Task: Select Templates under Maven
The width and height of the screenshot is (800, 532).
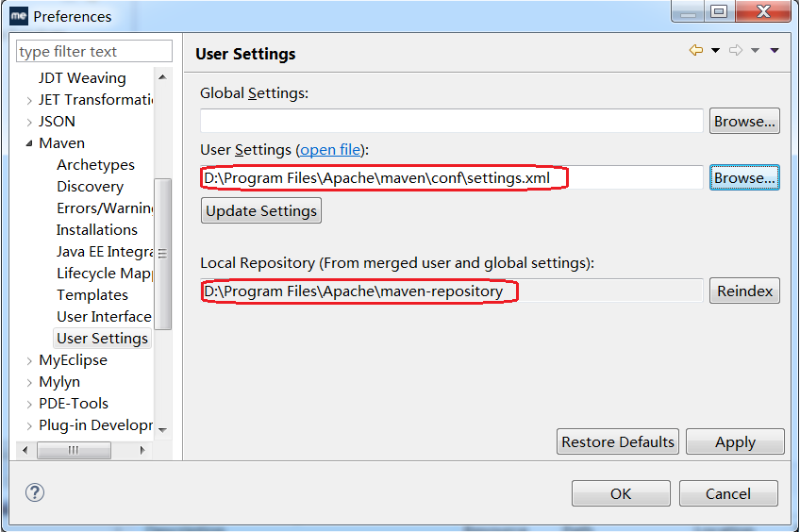Action: [92, 295]
